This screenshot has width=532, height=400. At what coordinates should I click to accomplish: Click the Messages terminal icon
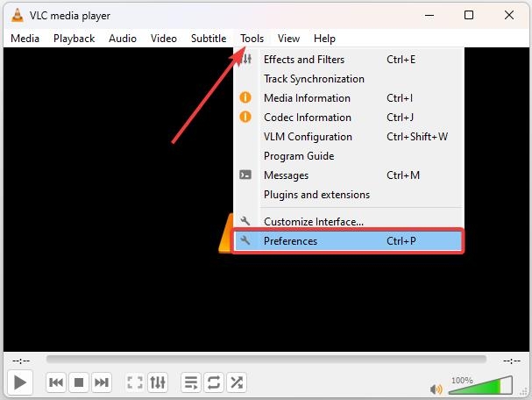point(245,175)
